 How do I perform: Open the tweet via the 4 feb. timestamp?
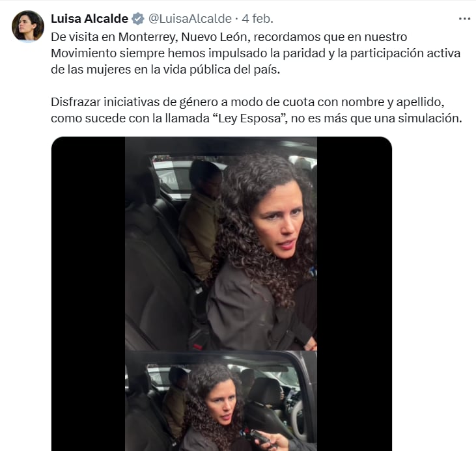tap(257, 19)
